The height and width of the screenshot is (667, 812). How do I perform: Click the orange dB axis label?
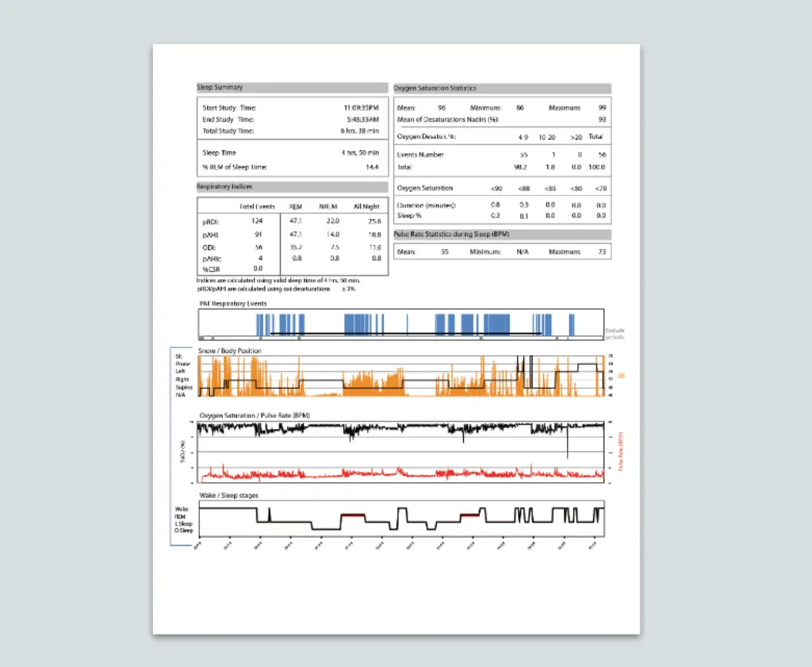621,375
